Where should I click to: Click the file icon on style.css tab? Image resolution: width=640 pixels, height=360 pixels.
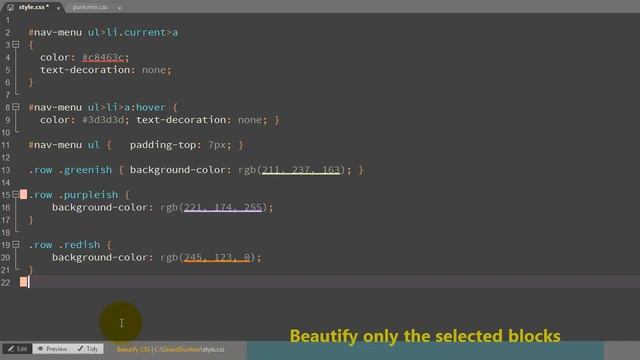click(x=10, y=7)
